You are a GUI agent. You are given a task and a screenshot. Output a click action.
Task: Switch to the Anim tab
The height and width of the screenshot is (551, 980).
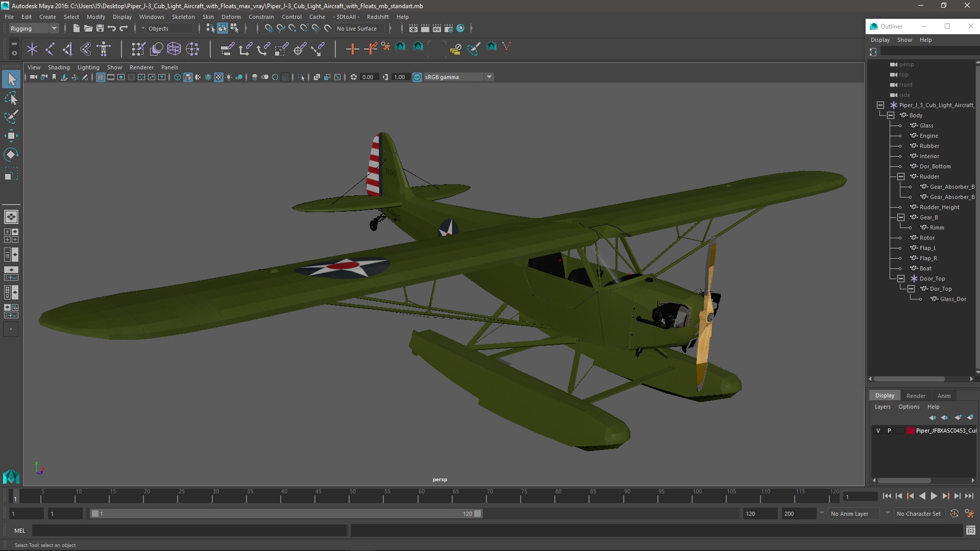[x=944, y=396]
